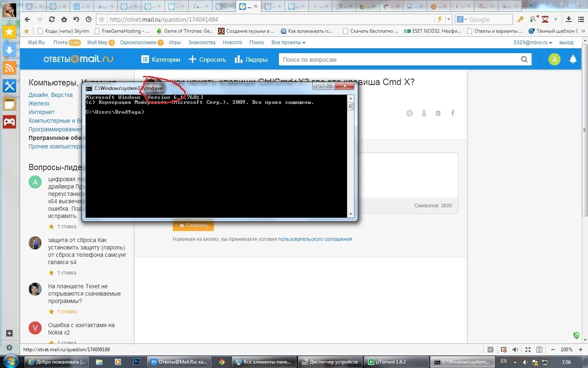The width and height of the screenshot is (588, 368).
Task: Open new browser tab
Action: point(531,6)
